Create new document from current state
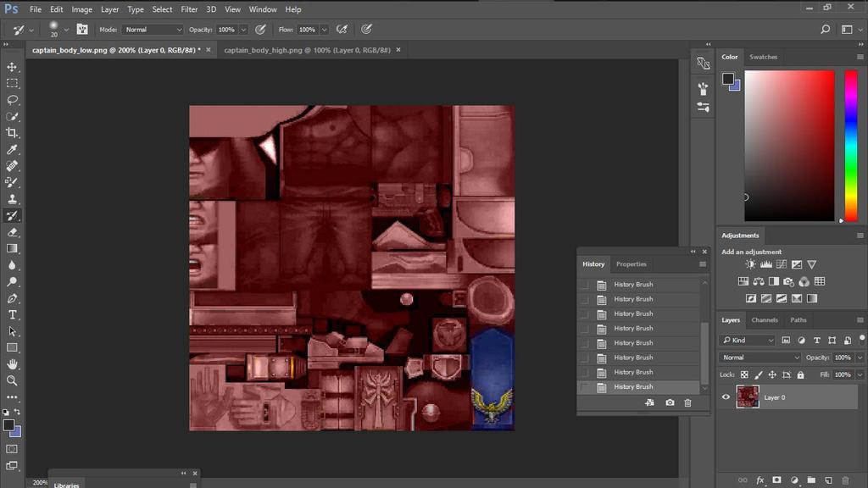Viewport: 868px width, 488px height. pyautogui.click(x=649, y=402)
